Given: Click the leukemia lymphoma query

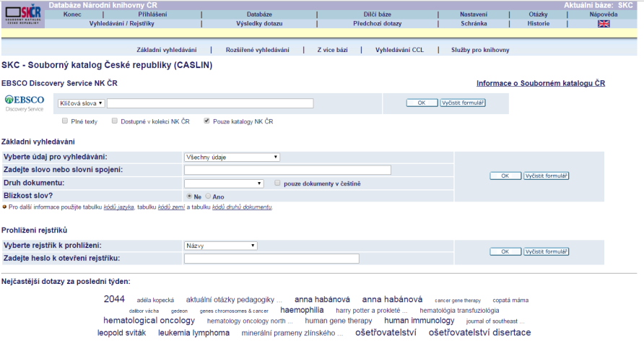Looking at the screenshot, I should point(194,333).
